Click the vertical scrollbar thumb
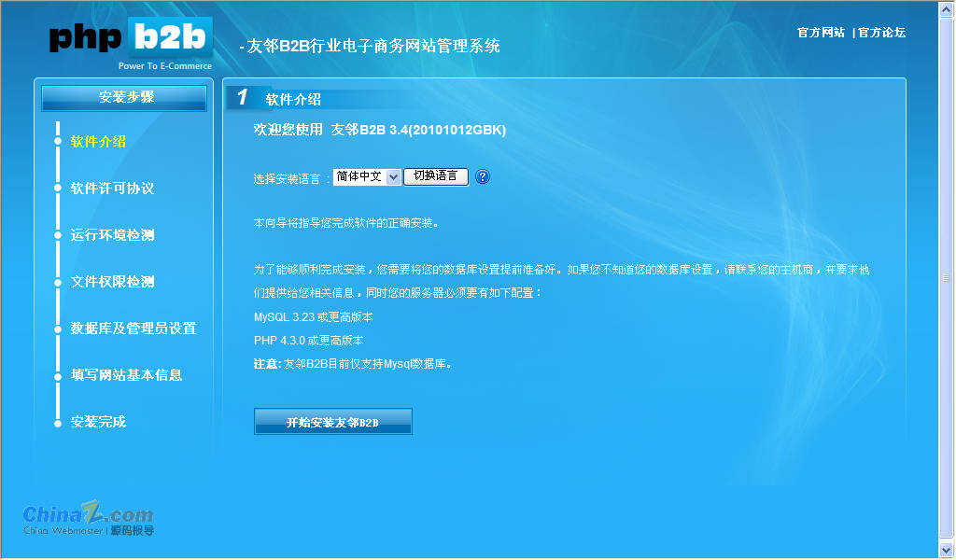956x560 pixels. [947, 278]
